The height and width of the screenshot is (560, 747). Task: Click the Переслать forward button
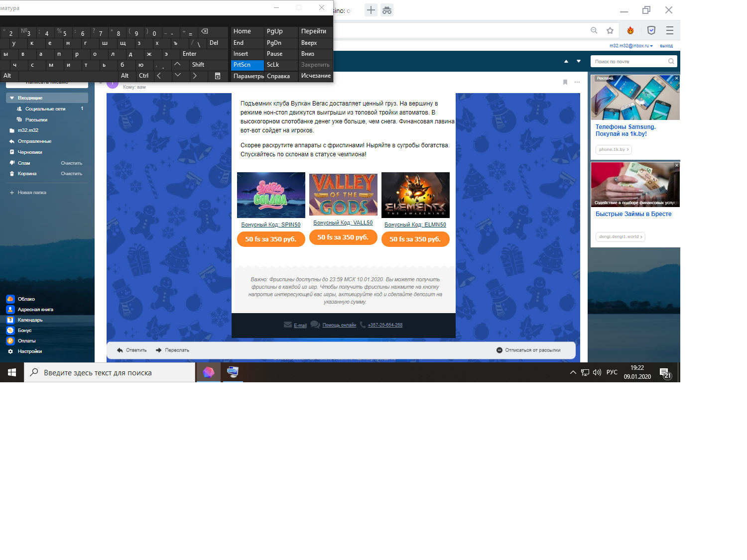172,350
